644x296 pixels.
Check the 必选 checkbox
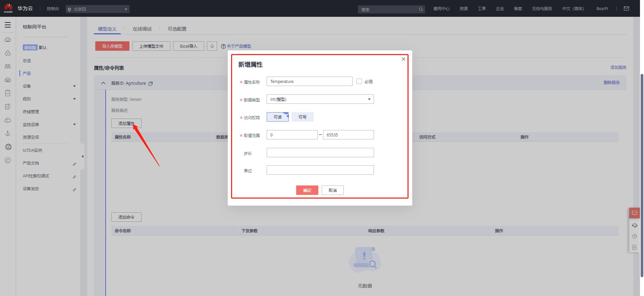pos(359,81)
